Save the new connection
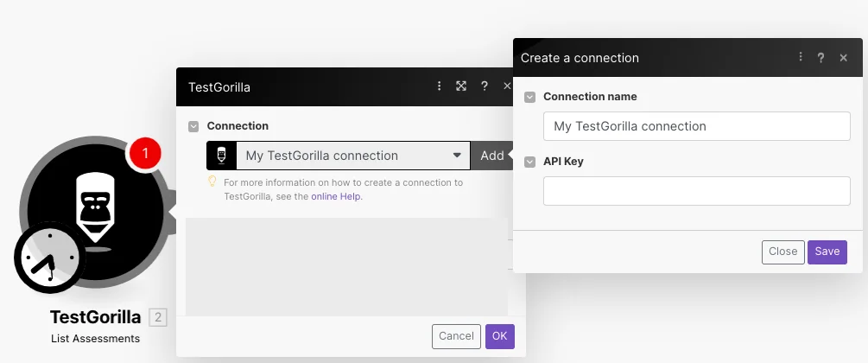The height and width of the screenshot is (363, 868). [827, 252]
